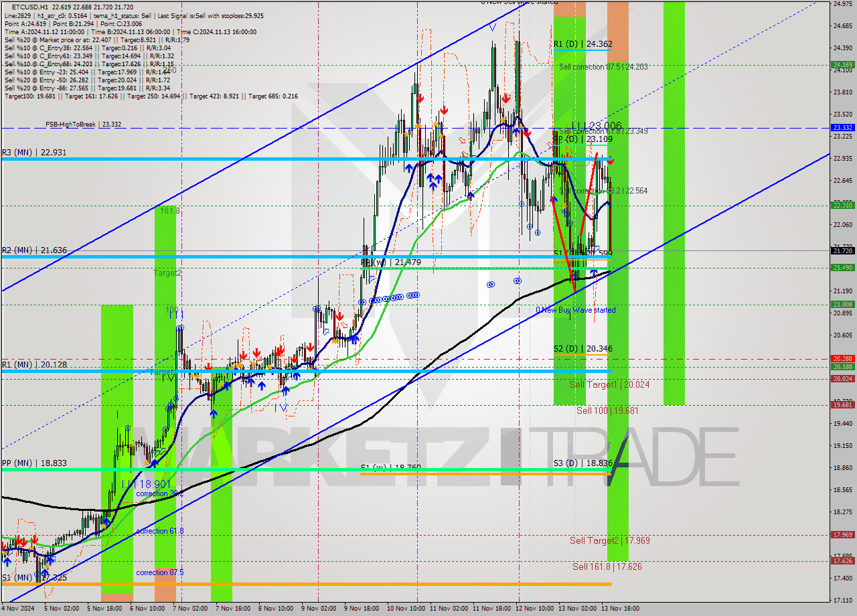
Task: Click the R2 (MN) | 21.636 pivot label
Action: pyautogui.click(x=34, y=250)
